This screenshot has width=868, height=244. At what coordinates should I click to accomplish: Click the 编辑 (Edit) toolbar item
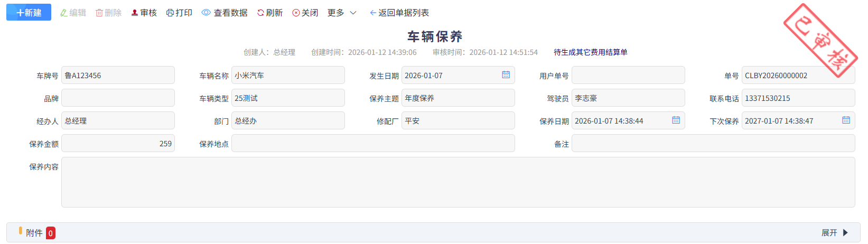tap(73, 13)
